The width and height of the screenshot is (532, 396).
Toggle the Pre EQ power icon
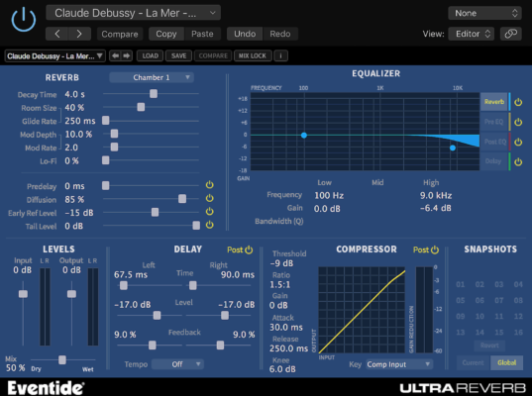click(x=518, y=122)
